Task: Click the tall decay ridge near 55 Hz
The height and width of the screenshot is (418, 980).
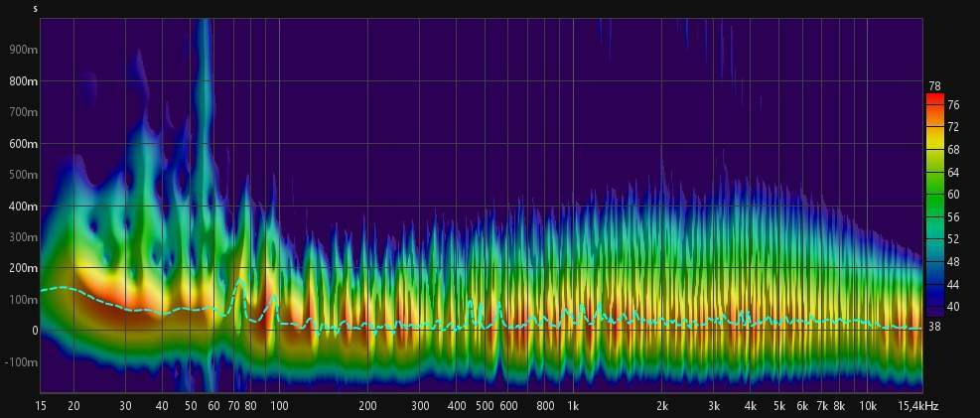Action: [x=205, y=149]
